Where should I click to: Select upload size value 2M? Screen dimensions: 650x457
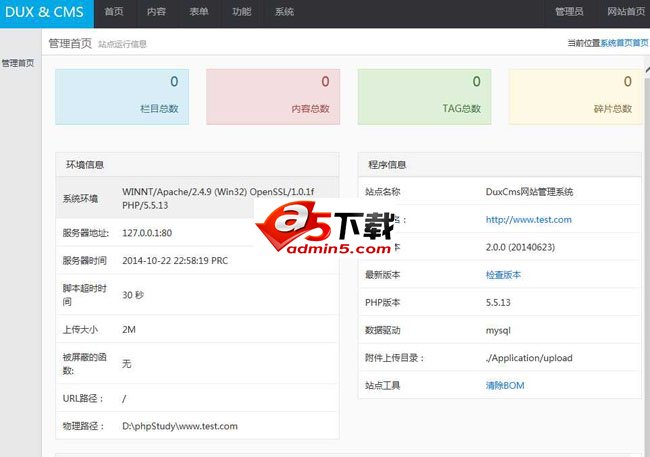[129, 330]
